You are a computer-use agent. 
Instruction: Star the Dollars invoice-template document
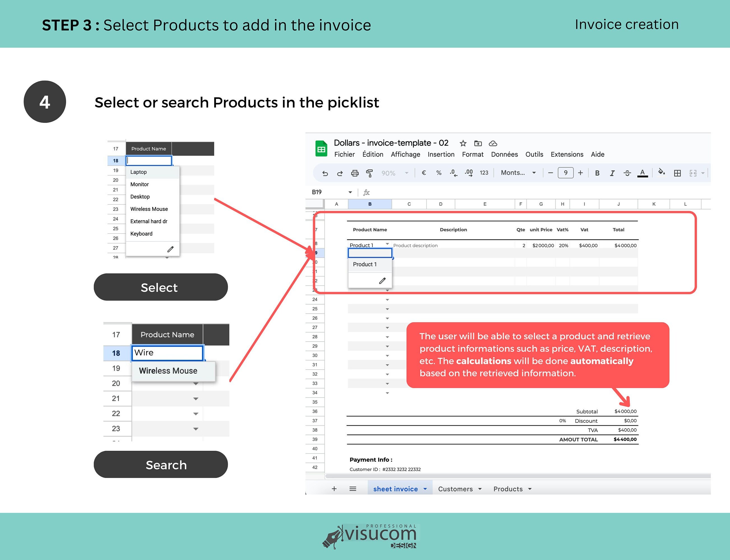coord(463,143)
